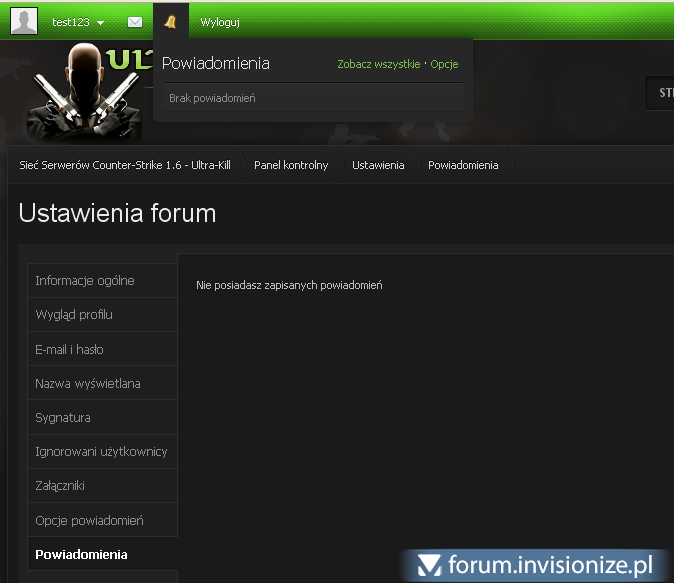Open Ignorowani użytkownicy tab
The width and height of the screenshot is (674, 583).
pos(101,452)
